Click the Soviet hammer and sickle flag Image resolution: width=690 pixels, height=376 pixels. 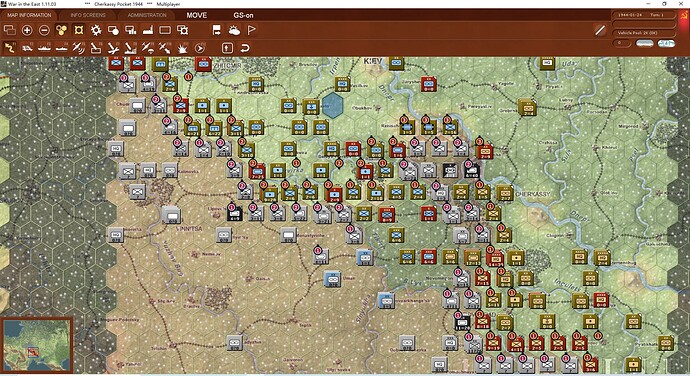684,16
